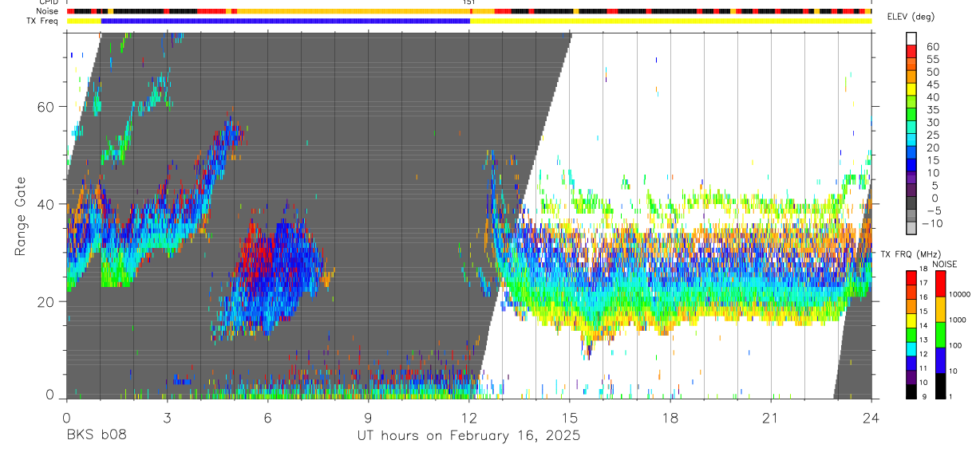Select the 3 hour tick label on the time axis

click(x=167, y=419)
